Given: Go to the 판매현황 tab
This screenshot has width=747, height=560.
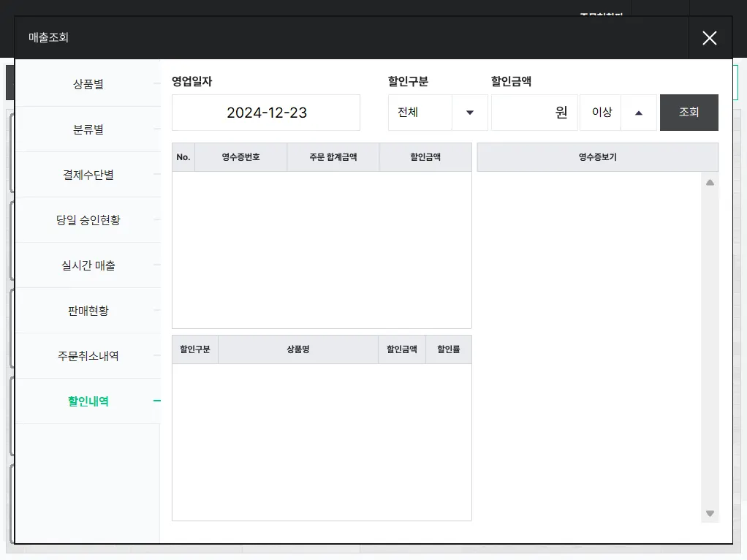Looking at the screenshot, I should point(88,311).
